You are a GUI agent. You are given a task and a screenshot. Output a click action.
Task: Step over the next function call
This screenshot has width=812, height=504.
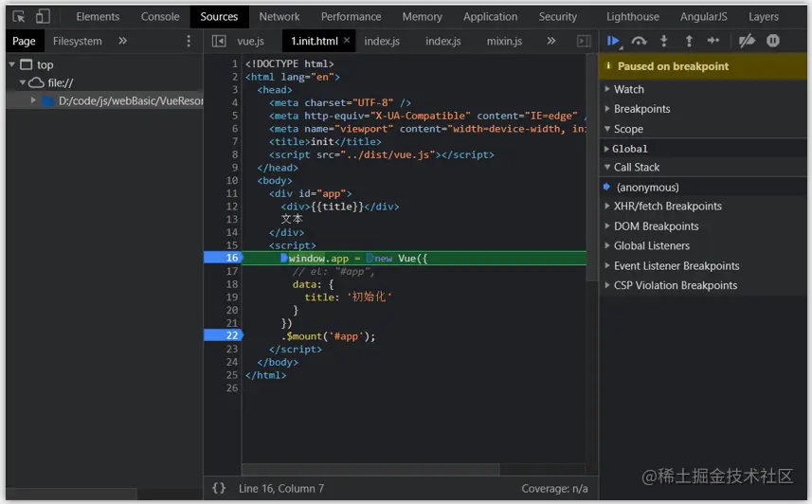pyautogui.click(x=639, y=41)
